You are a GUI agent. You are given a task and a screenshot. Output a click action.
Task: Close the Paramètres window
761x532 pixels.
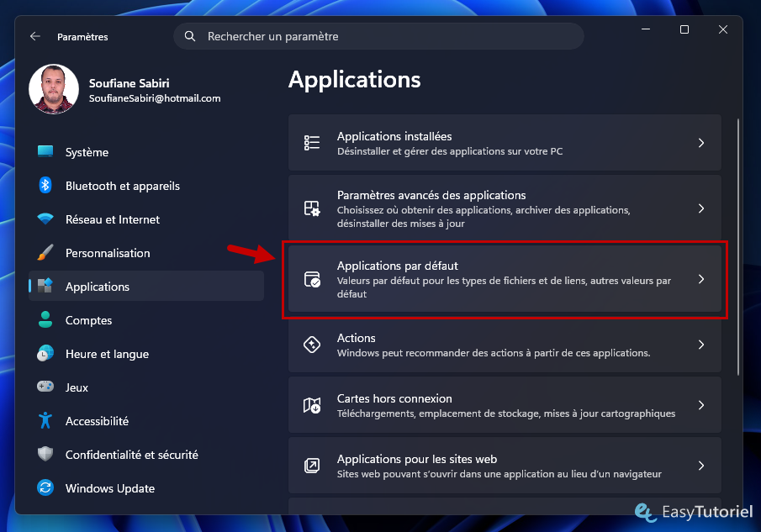(722, 29)
